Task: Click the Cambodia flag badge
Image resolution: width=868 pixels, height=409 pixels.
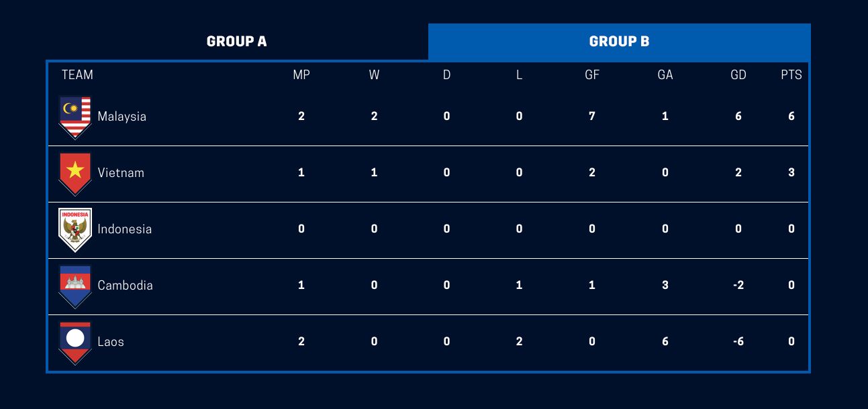Action: [75, 286]
